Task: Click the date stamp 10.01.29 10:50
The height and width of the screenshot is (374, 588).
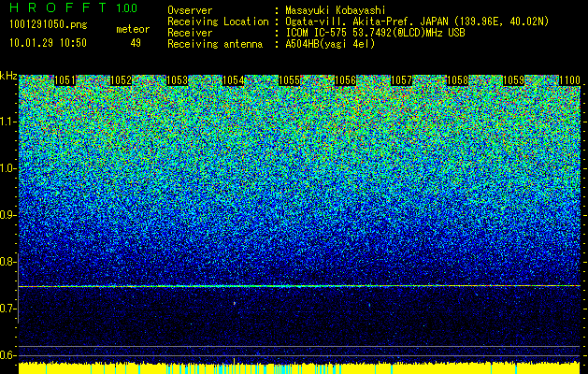Action: pyautogui.click(x=48, y=43)
